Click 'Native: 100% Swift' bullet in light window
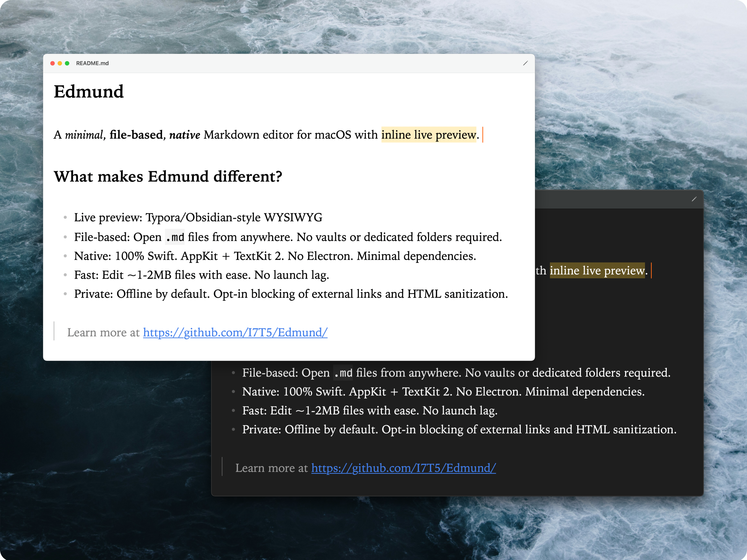747x560 pixels. click(x=275, y=256)
